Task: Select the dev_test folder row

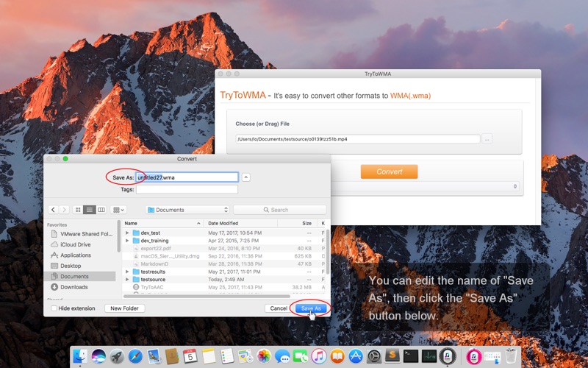Action: click(x=224, y=233)
